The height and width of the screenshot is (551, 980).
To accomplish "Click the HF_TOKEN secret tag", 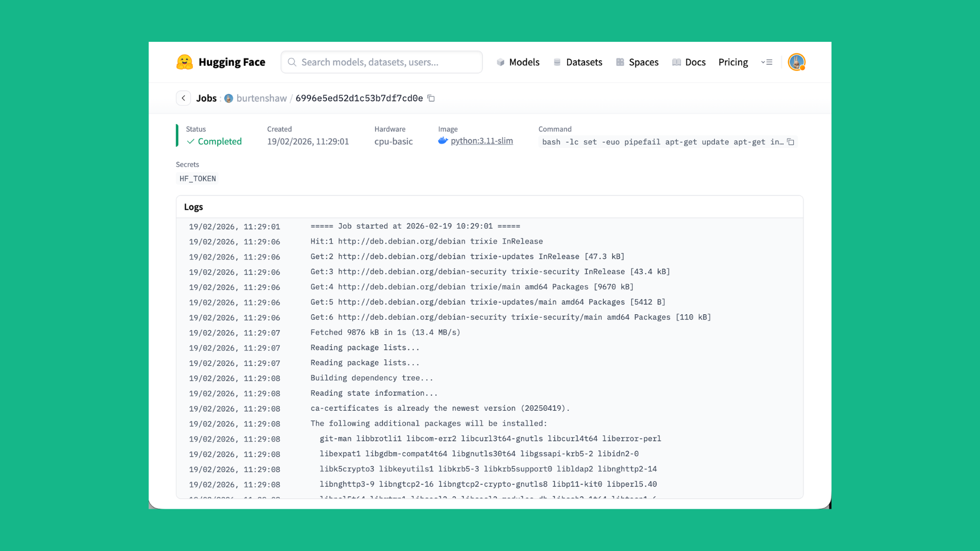I will tap(198, 179).
